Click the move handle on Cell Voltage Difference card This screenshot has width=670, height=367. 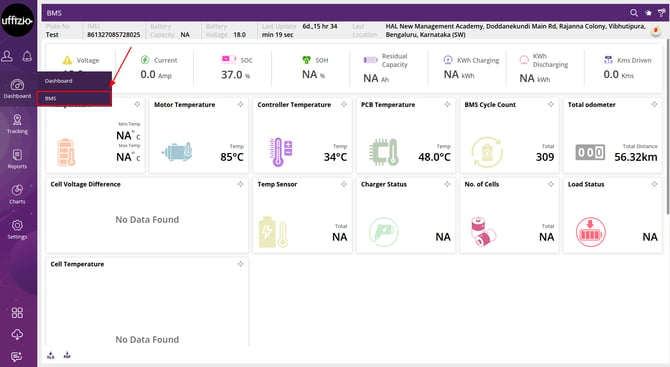(x=241, y=184)
